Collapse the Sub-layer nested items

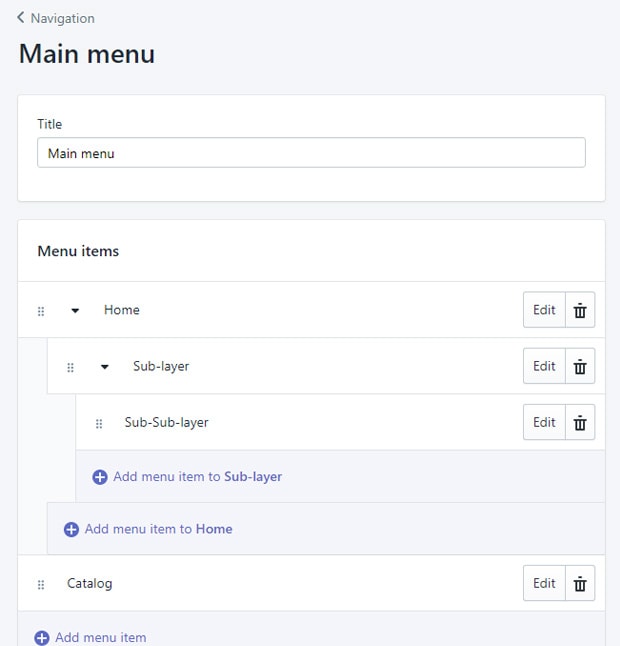105,367
